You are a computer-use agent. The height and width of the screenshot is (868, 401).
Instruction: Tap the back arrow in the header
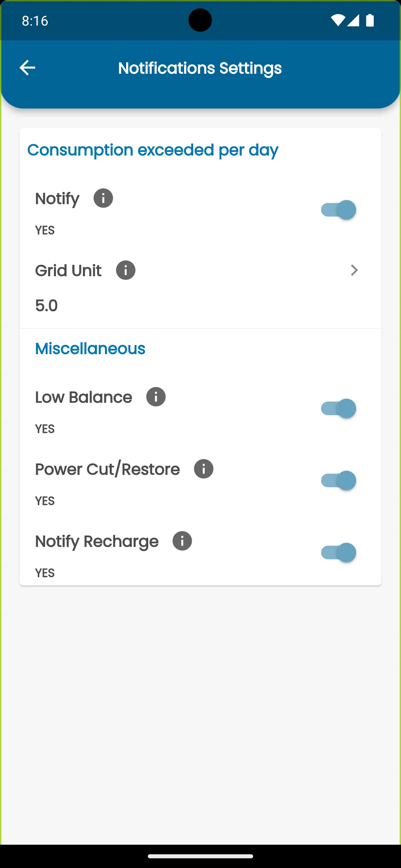tap(27, 68)
